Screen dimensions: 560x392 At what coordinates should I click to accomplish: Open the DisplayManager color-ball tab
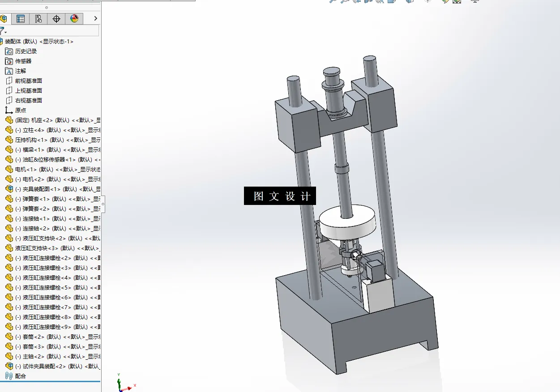tap(74, 19)
